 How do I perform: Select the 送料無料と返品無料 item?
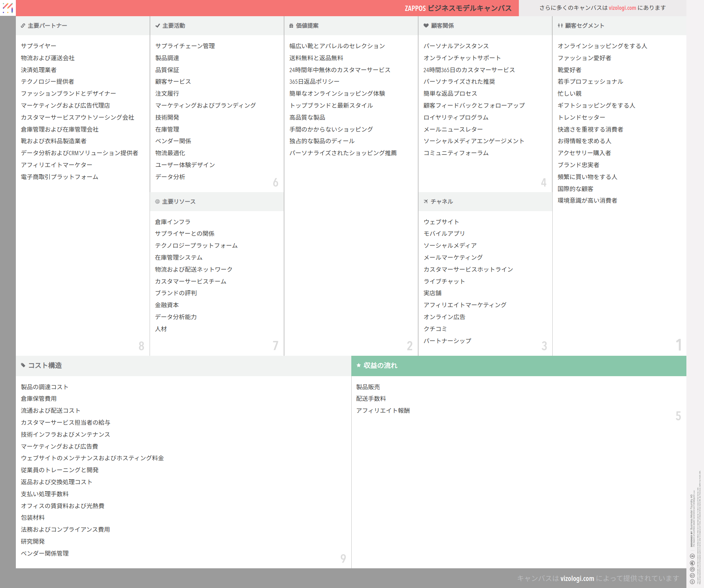click(316, 58)
